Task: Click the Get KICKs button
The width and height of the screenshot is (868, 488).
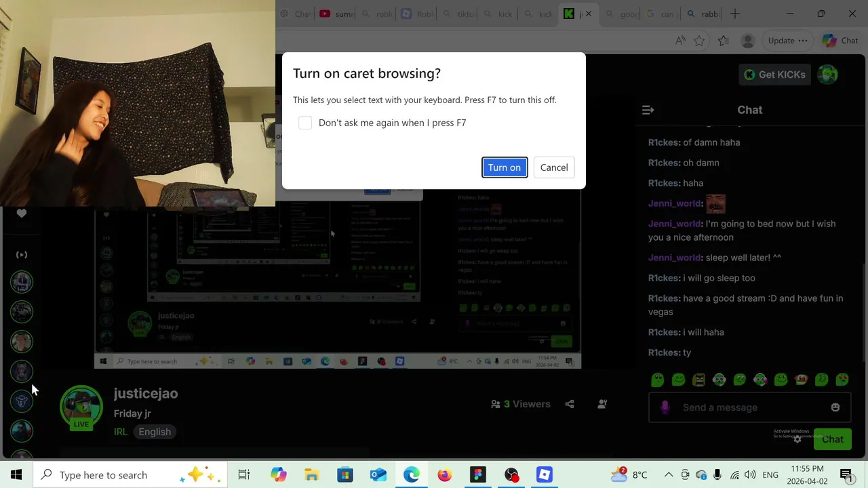Action: pos(774,75)
